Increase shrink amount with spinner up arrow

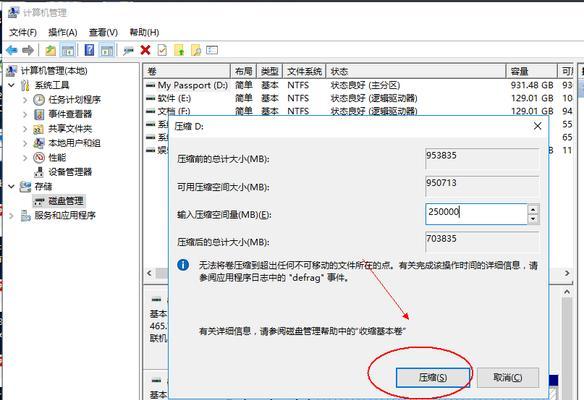pos(533,209)
